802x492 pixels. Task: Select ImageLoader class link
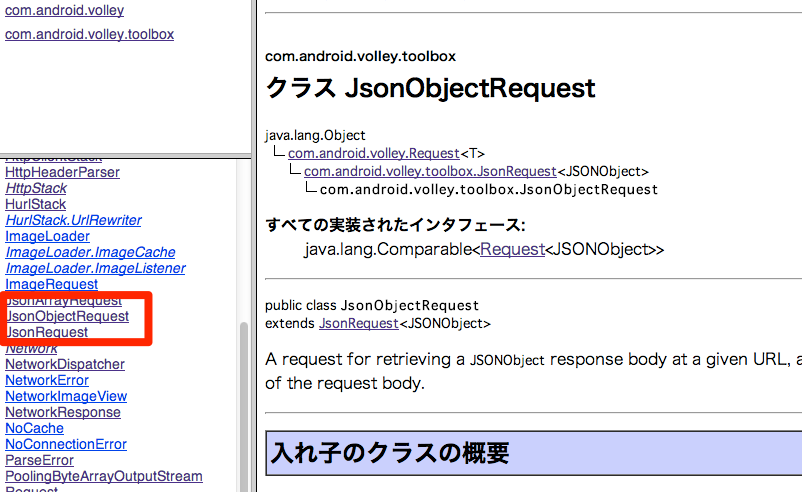pyautogui.click(x=47, y=236)
